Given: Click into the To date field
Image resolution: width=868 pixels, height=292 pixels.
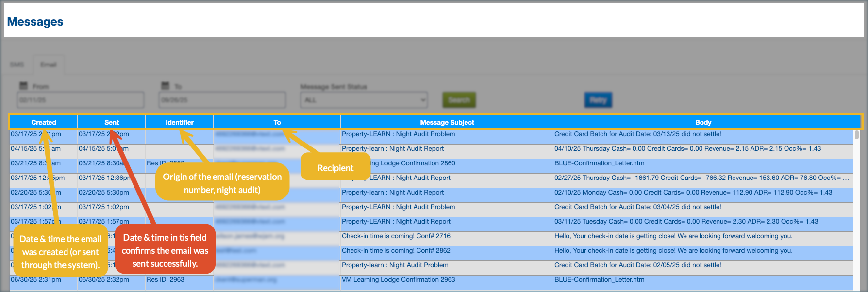Looking at the screenshot, I should click(222, 100).
